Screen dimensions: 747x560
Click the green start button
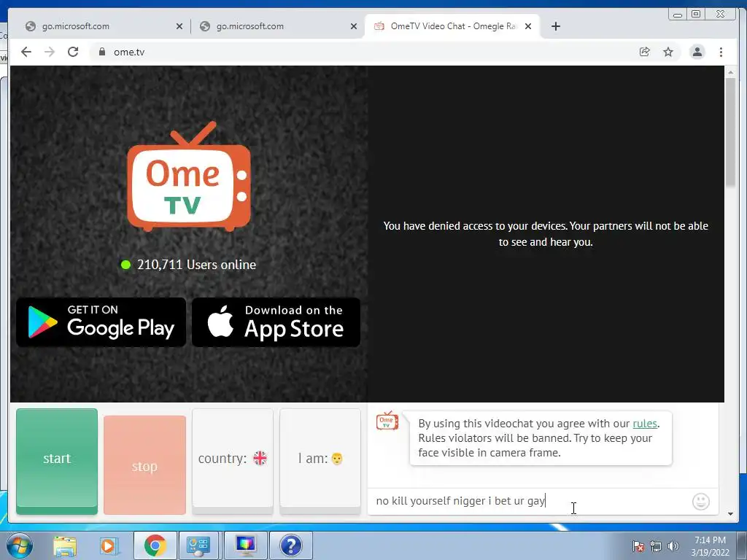[x=57, y=461]
